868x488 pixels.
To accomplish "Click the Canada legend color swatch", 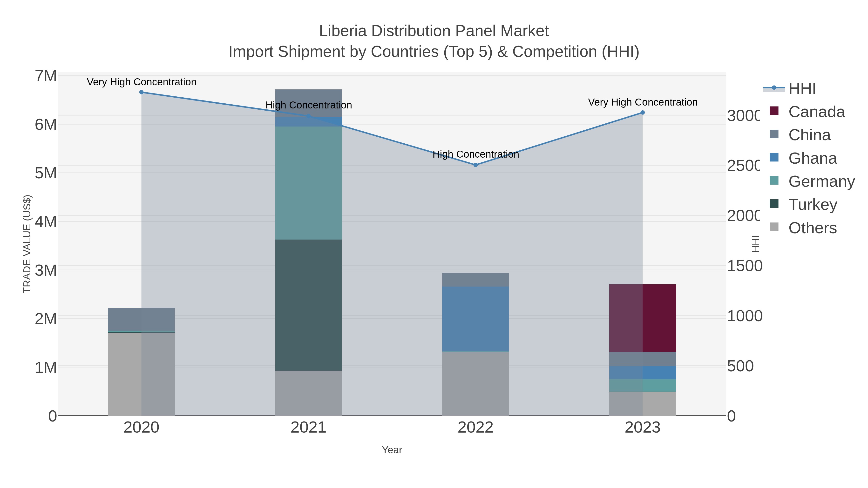I will (x=774, y=111).
